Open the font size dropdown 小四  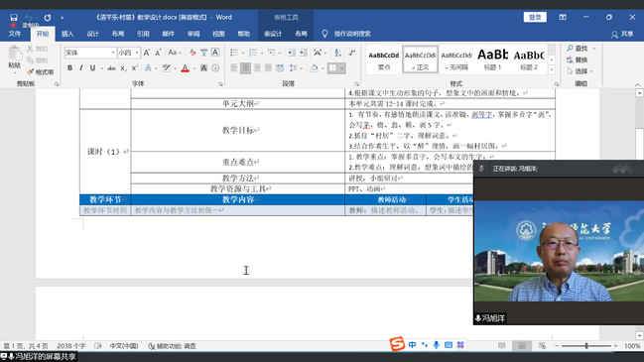pyautogui.click(x=137, y=53)
